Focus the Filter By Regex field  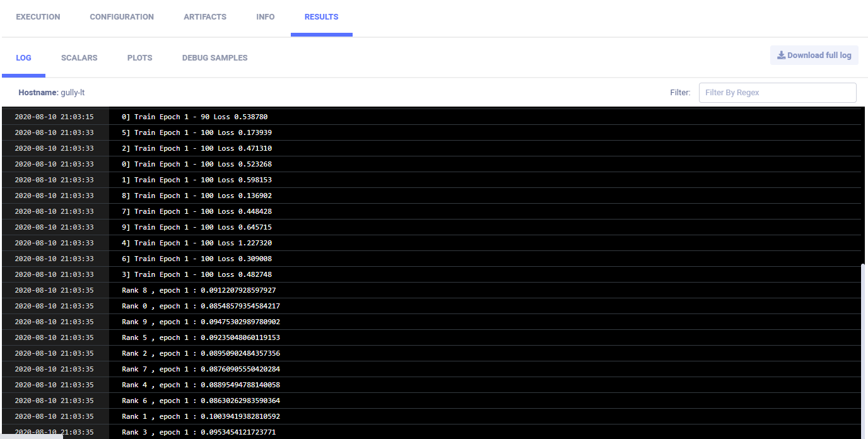tap(777, 93)
